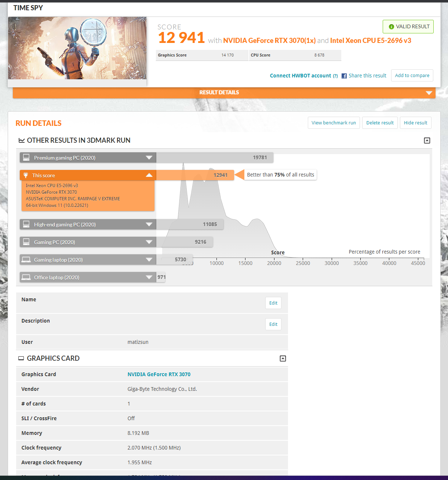Open NVIDIA GeForce RTX 3070 link in table

(159, 374)
